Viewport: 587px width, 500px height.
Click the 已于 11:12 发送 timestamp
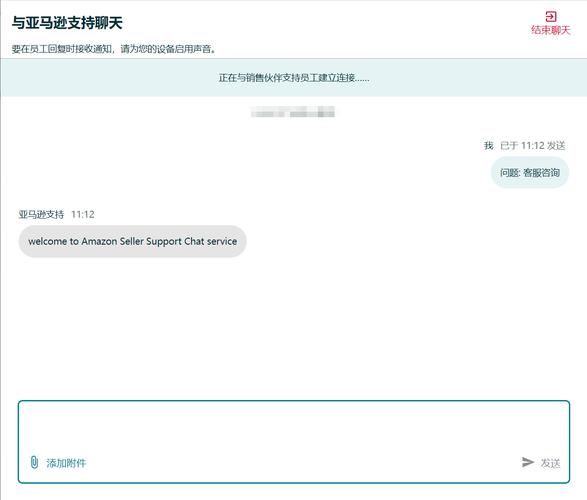pyautogui.click(x=533, y=146)
